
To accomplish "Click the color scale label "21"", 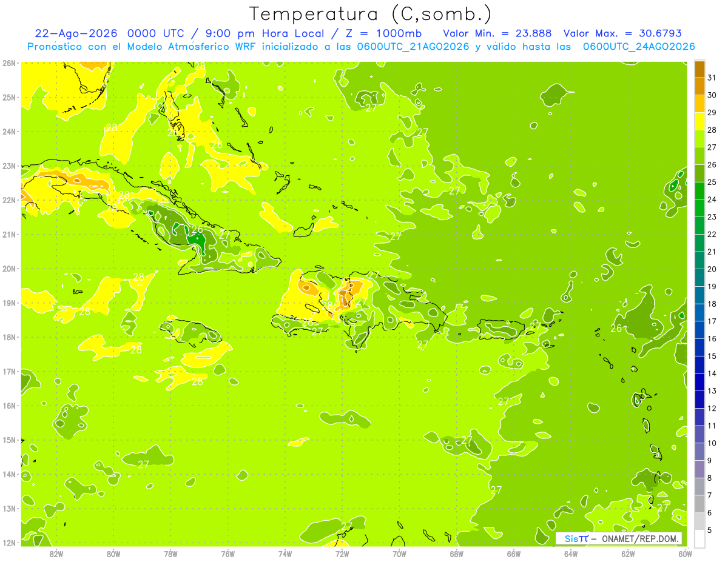I will click(x=712, y=252).
